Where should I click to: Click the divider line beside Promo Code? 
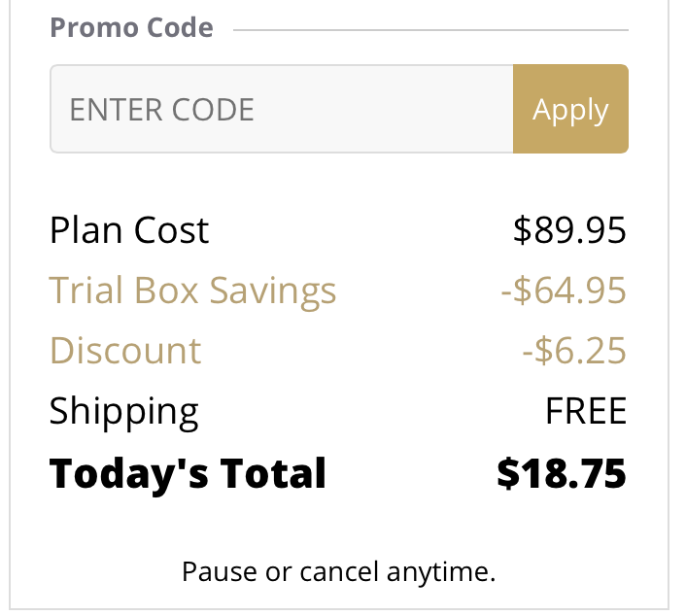point(430,30)
